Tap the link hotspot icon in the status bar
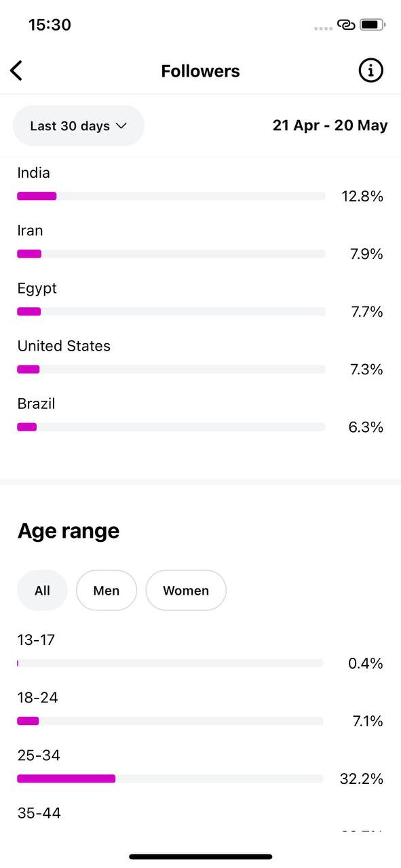Screen dimensions: 401x868 pos(346,25)
